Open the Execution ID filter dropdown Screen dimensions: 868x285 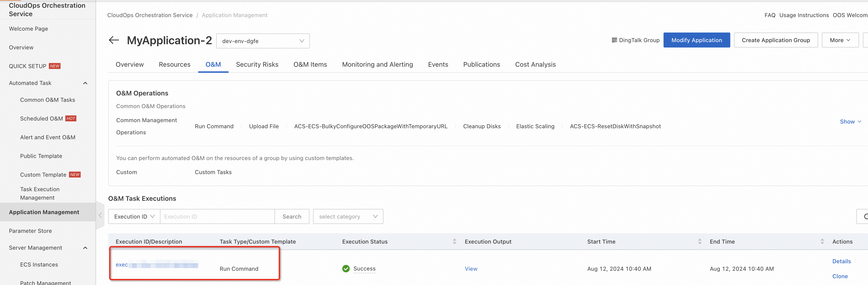tap(134, 217)
